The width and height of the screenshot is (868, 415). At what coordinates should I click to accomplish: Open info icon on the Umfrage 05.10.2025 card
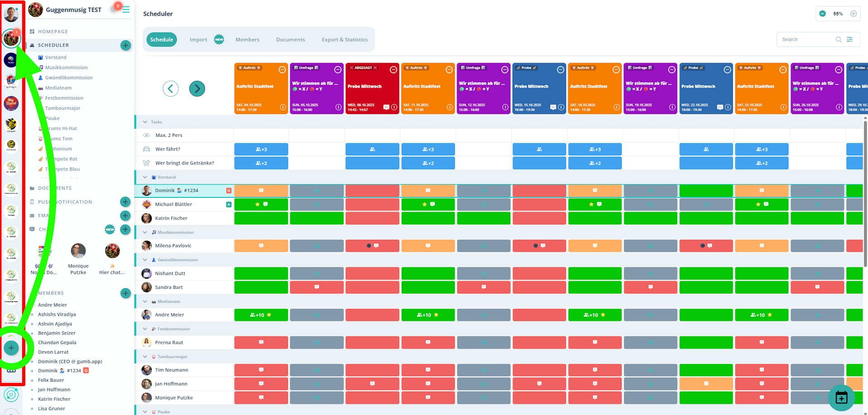(x=338, y=107)
